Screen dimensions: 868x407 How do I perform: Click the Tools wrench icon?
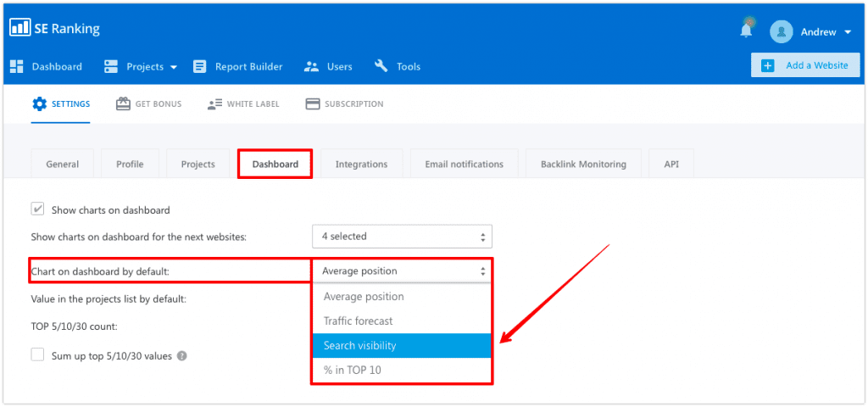coord(381,66)
